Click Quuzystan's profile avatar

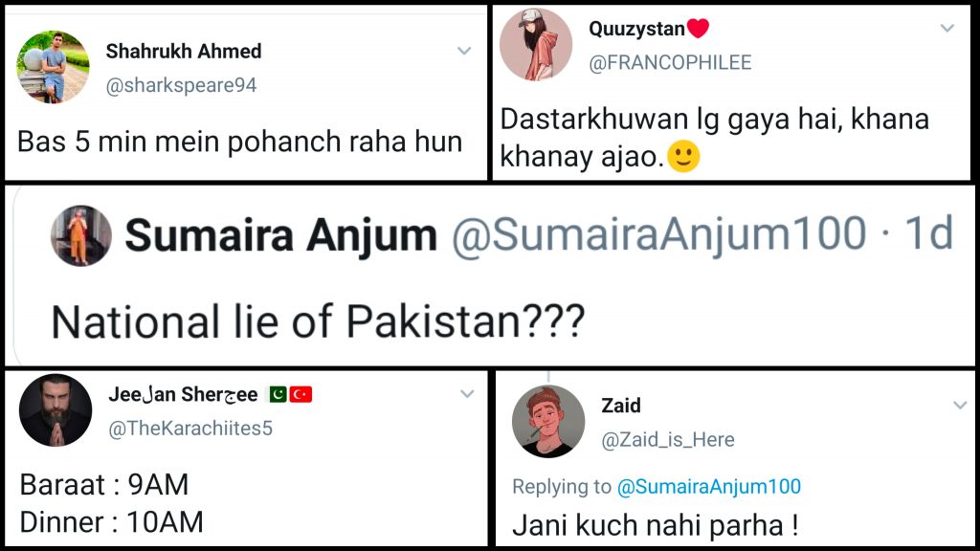[x=536, y=45]
